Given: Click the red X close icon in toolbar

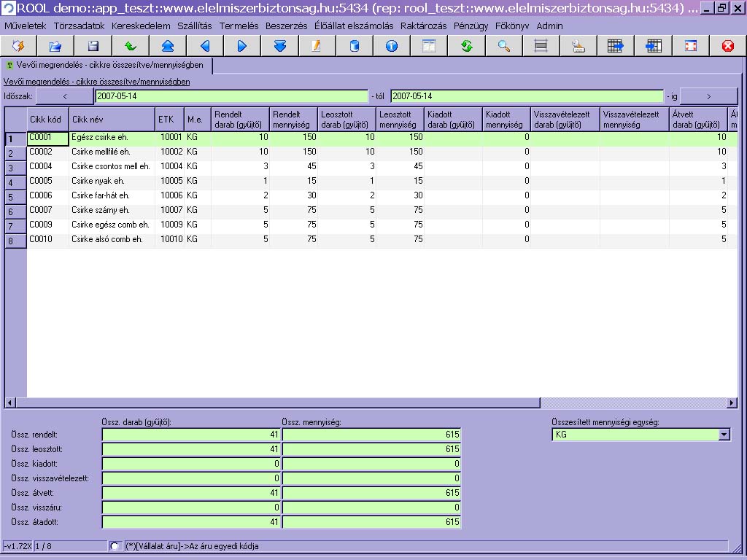Looking at the screenshot, I should (x=727, y=46).
